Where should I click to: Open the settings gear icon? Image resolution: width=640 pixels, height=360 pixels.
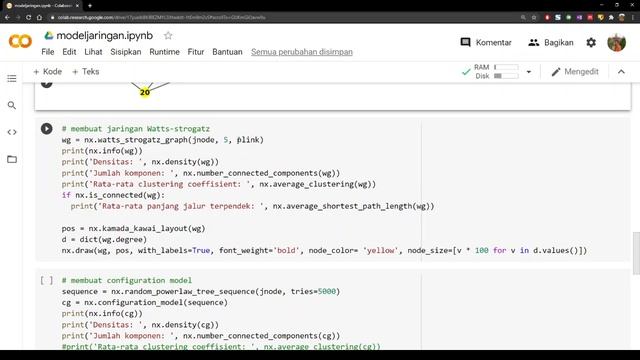(x=591, y=42)
